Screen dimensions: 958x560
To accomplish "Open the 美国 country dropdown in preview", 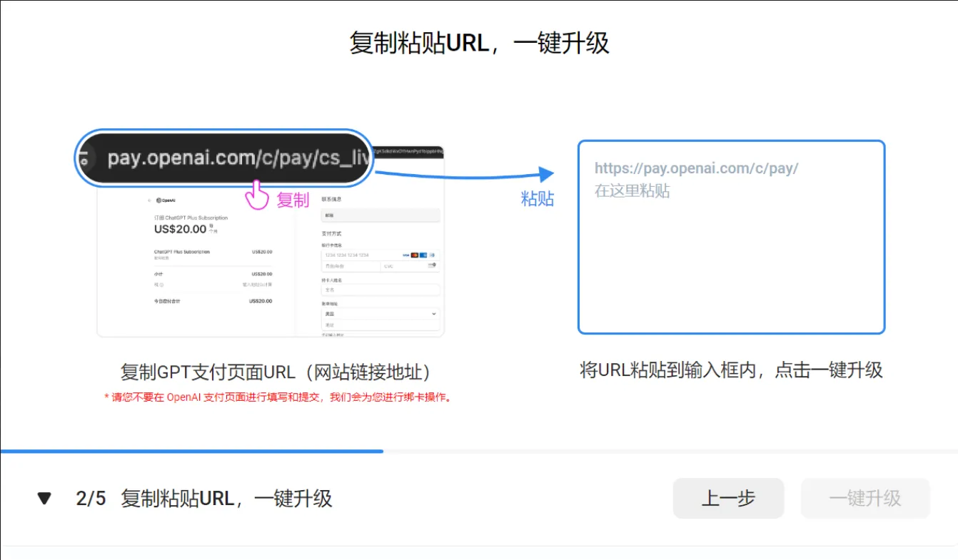I will click(x=380, y=314).
